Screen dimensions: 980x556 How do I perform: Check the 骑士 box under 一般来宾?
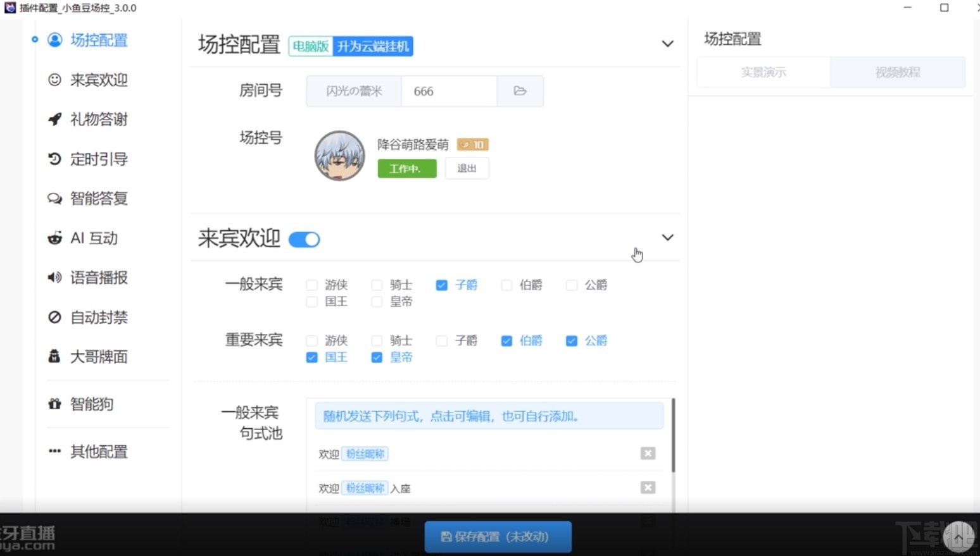click(x=376, y=285)
